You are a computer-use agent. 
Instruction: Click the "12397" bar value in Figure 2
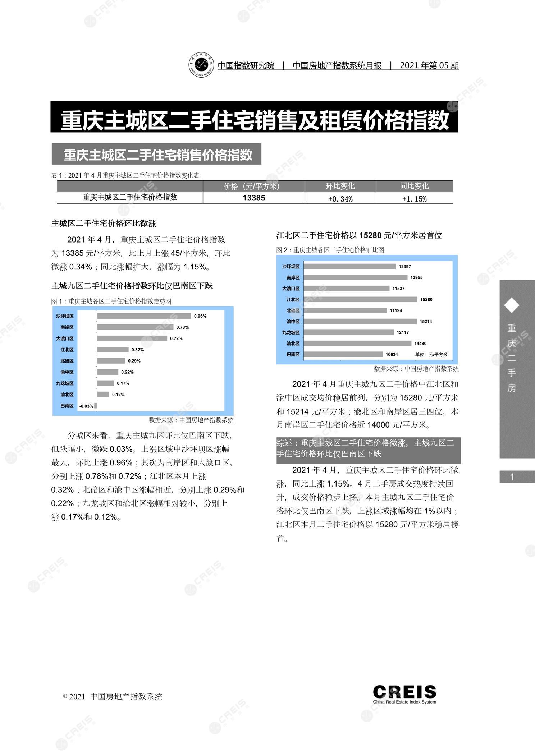[x=405, y=267]
